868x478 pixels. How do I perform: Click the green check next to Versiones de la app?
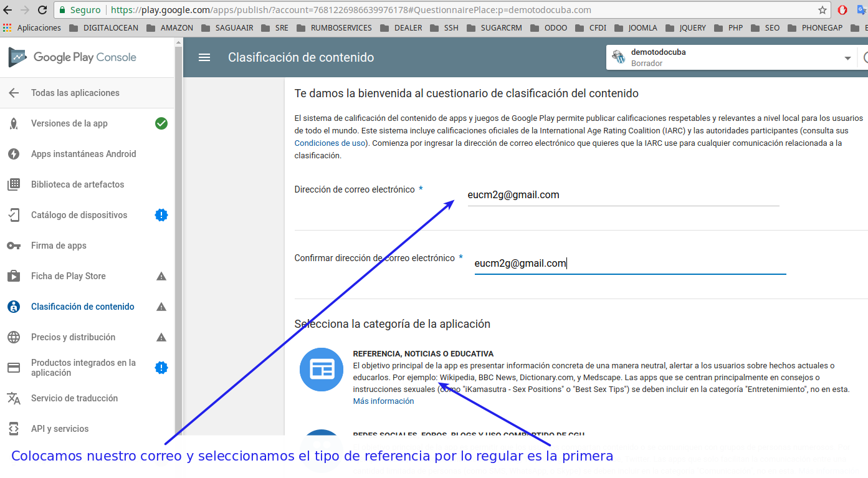tap(161, 123)
